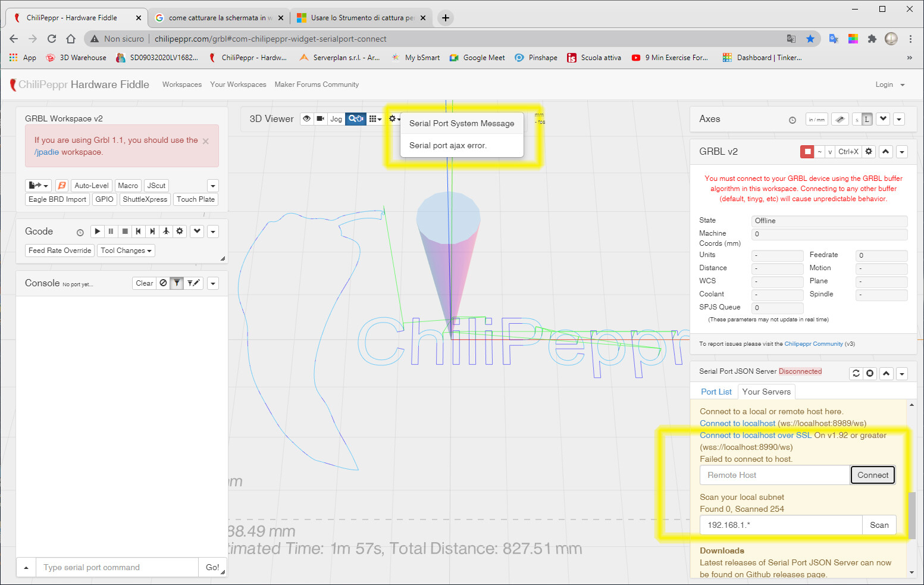Click the Clear button in Console

[x=145, y=283]
